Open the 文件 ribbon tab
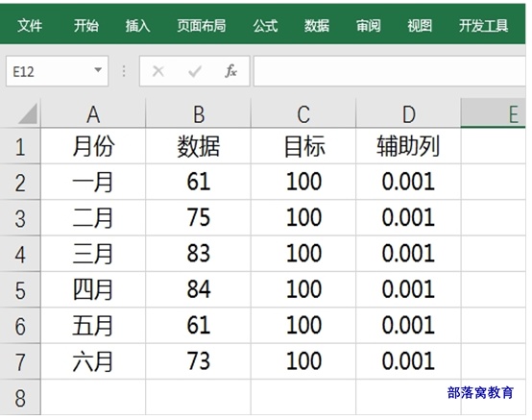Image resolution: width=532 pixels, height=420 pixels. [x=30, y=25]
